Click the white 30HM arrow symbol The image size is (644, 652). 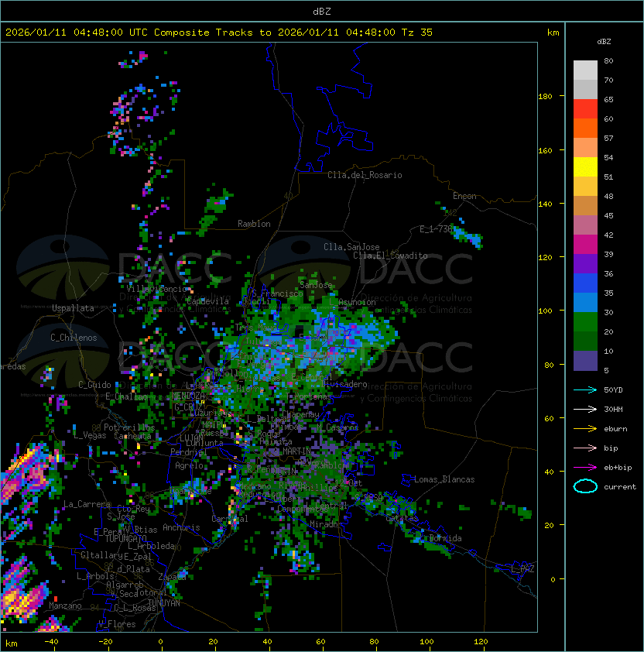tap(585, 410)
